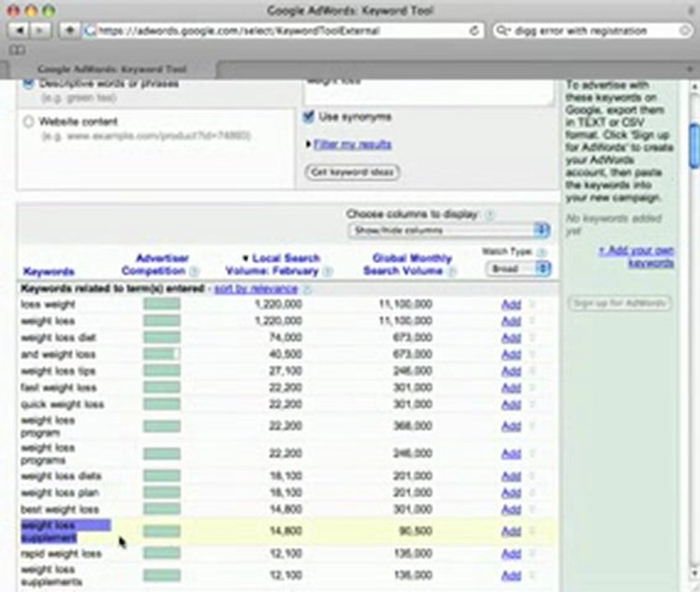Click No keywords added yet text
This screenshot has width=700, height=592.
point(614,224)
